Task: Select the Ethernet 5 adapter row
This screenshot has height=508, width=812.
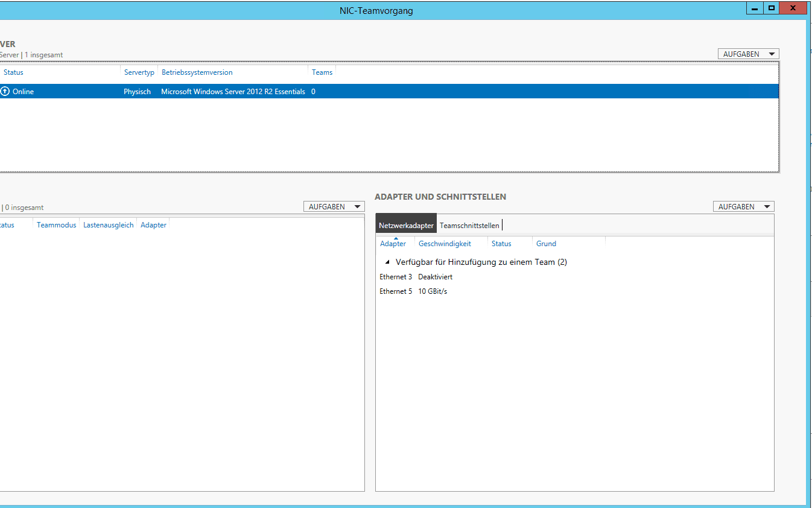Action: coord(574,291)
